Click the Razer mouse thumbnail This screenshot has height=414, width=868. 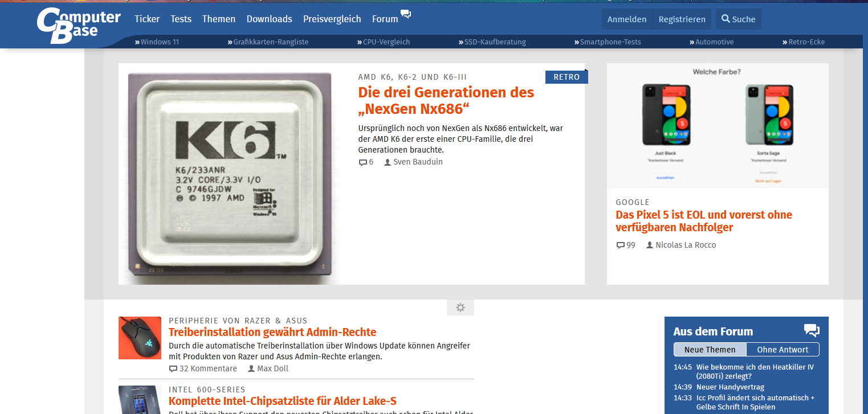(x=140, y=338)
